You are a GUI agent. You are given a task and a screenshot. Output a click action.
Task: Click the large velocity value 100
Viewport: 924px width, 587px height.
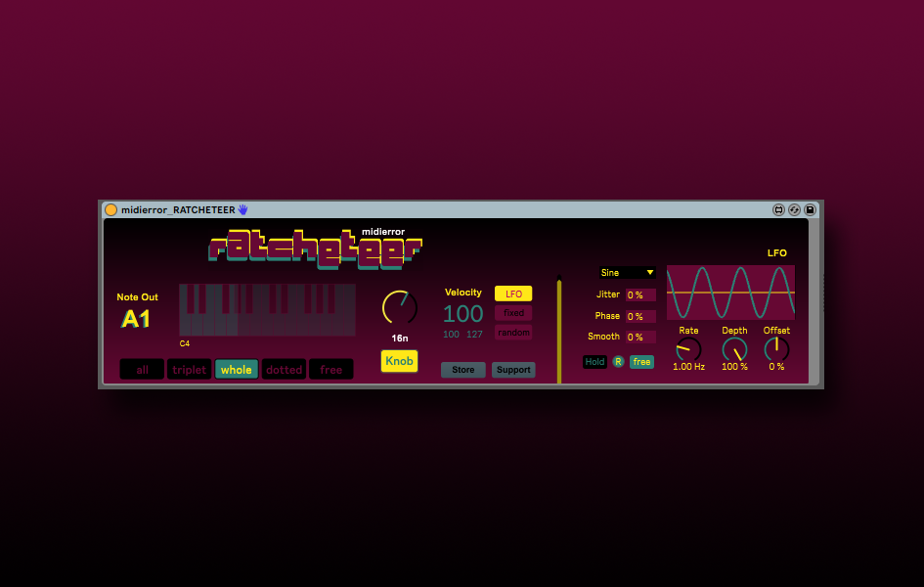463,313
